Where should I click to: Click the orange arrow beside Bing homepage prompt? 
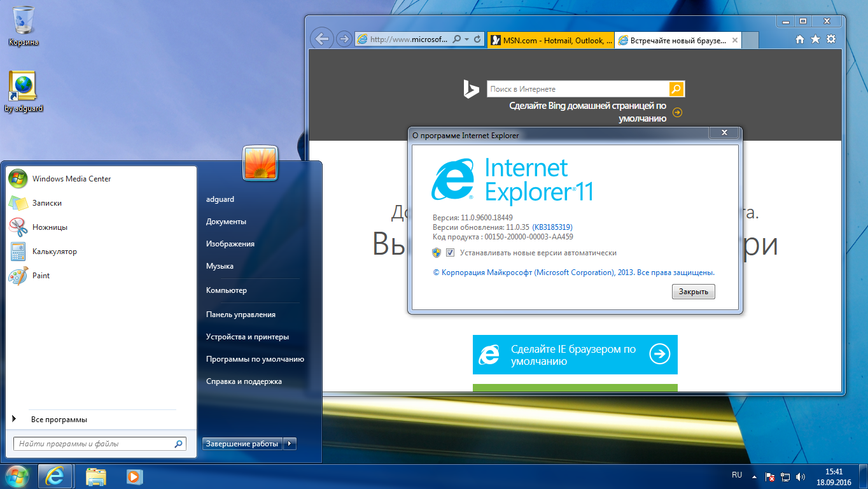coord(677,113)
